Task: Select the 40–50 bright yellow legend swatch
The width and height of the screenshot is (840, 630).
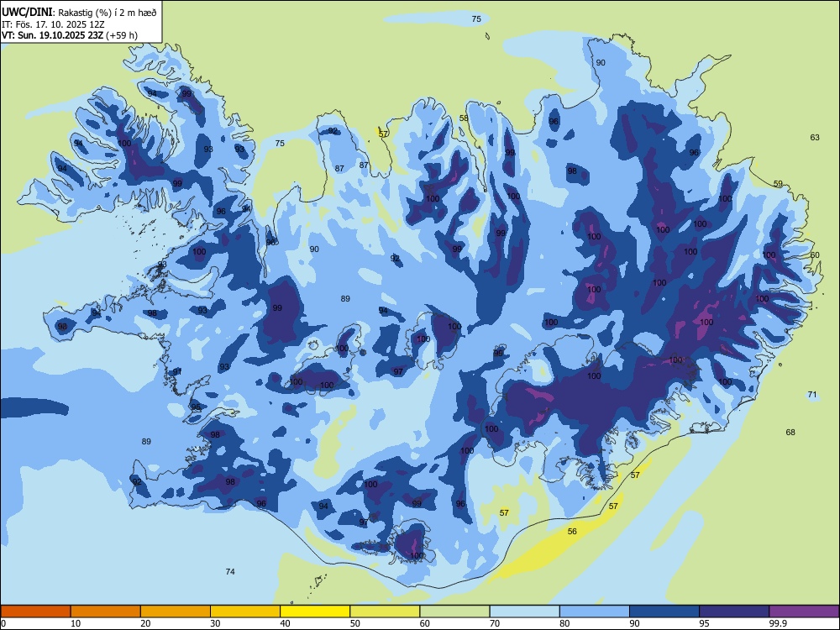Action: coord(315,612)
